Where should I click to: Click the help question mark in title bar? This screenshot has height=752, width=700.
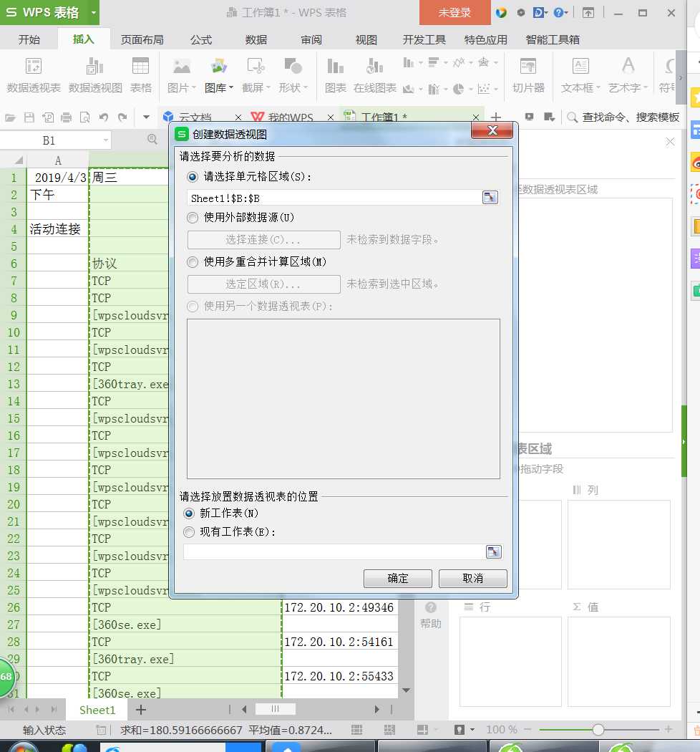click(x=558, y=12)
